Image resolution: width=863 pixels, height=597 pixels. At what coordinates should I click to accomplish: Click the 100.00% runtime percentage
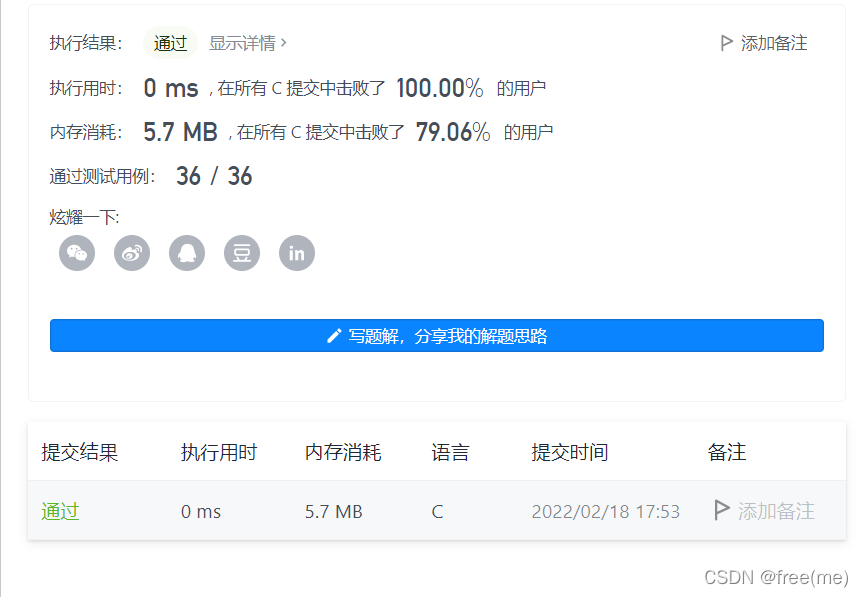pyautogui.click(x=440, y=88)
